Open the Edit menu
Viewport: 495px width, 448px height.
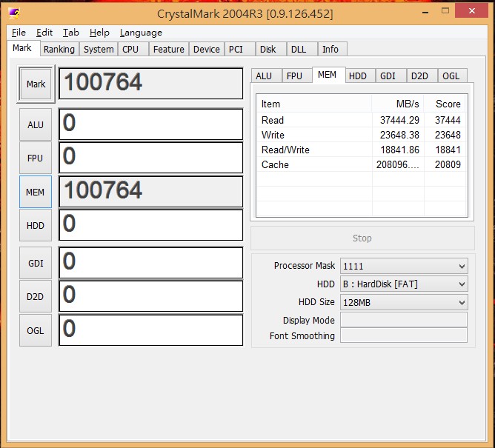44,33
